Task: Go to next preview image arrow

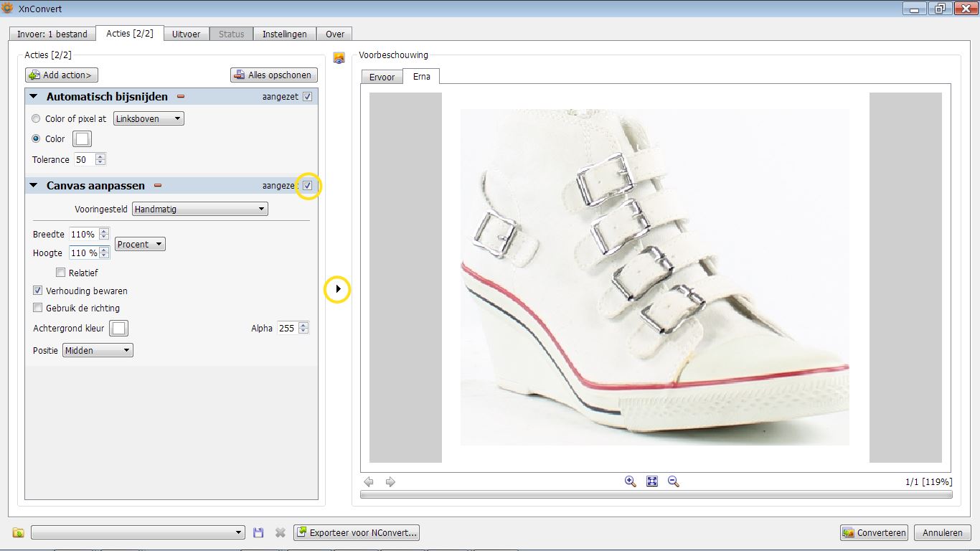Action: point(390,482)
